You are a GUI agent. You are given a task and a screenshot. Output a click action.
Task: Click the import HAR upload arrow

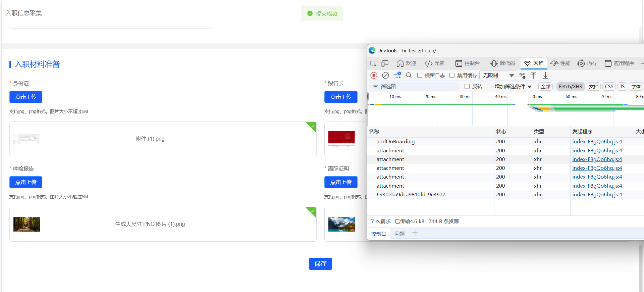(534, 76)
